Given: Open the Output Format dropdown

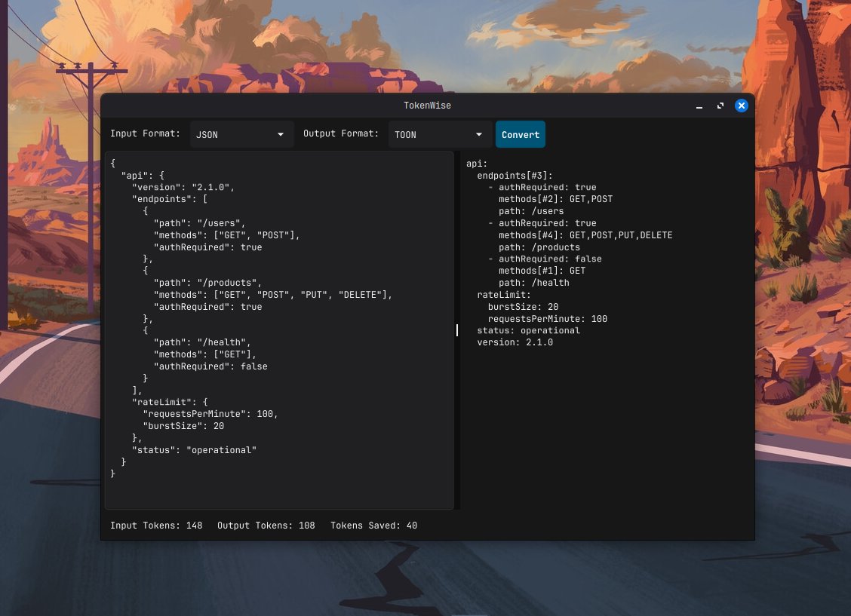Looking at the screenshot, I should click(438, 133).
